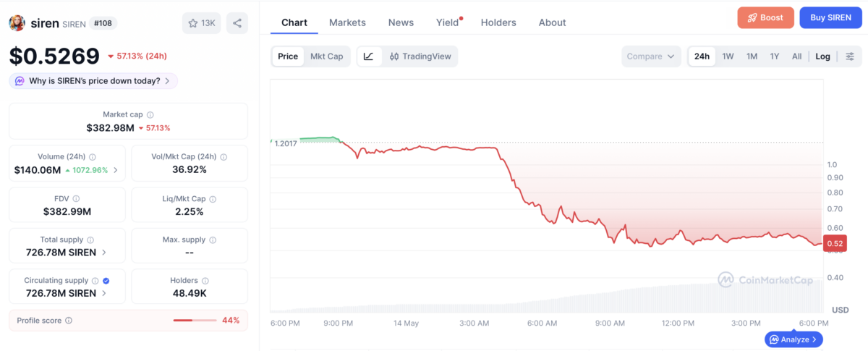Click the info icon beside Liq/Mkt Cap

coord(213,198)
